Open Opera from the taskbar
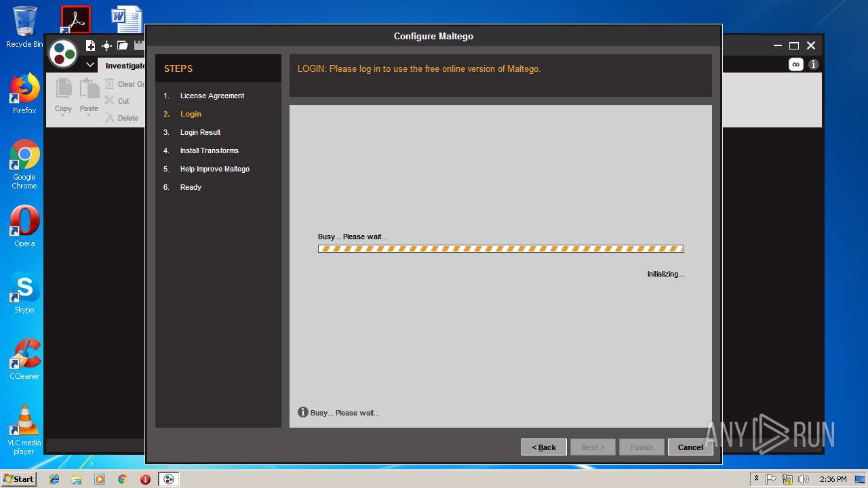Viewport: 868px width, 488px height. point(145,479)
